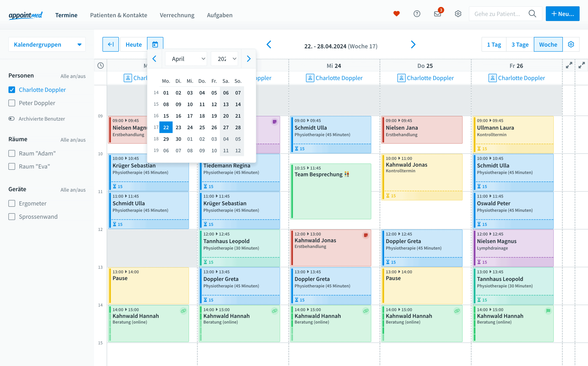This screenshot has width=588, height=366.
Task: Check the Ergometer checkbox
Action: tap(12, 203)
